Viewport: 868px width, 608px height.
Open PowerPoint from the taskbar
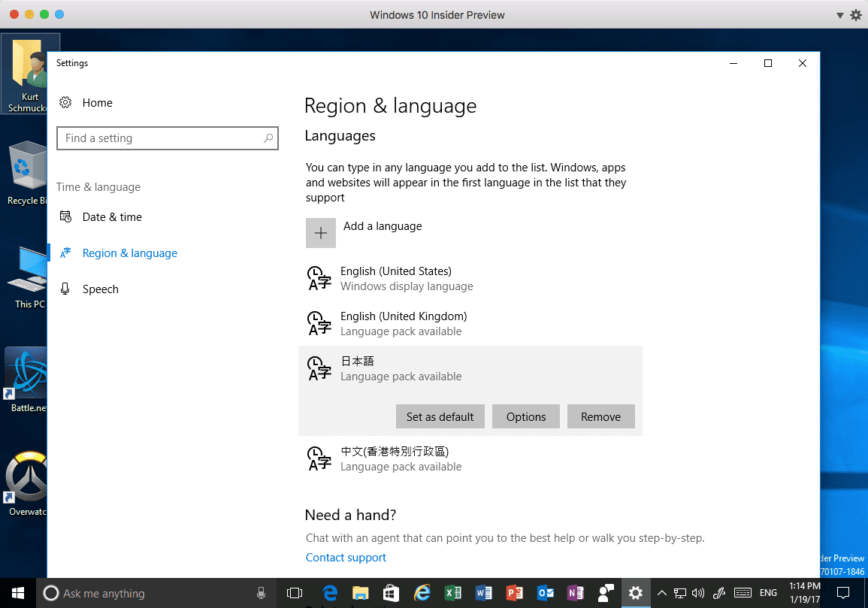(x=515, y=593)
